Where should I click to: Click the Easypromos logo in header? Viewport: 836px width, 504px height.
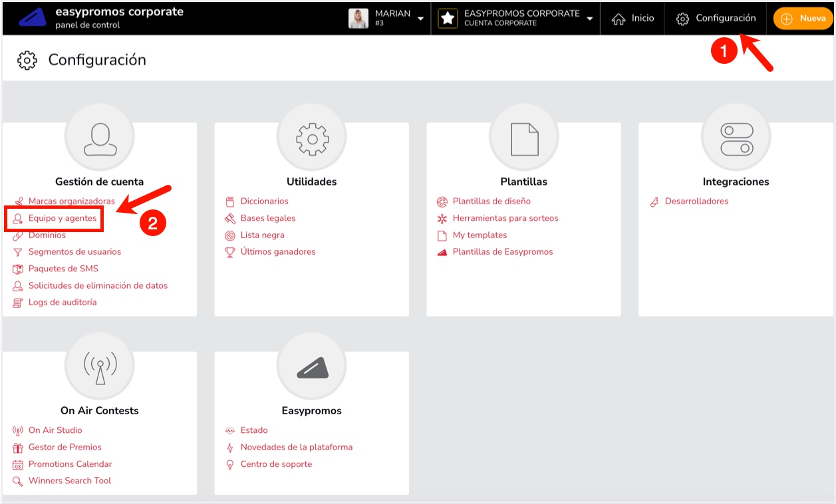point(32,18)
